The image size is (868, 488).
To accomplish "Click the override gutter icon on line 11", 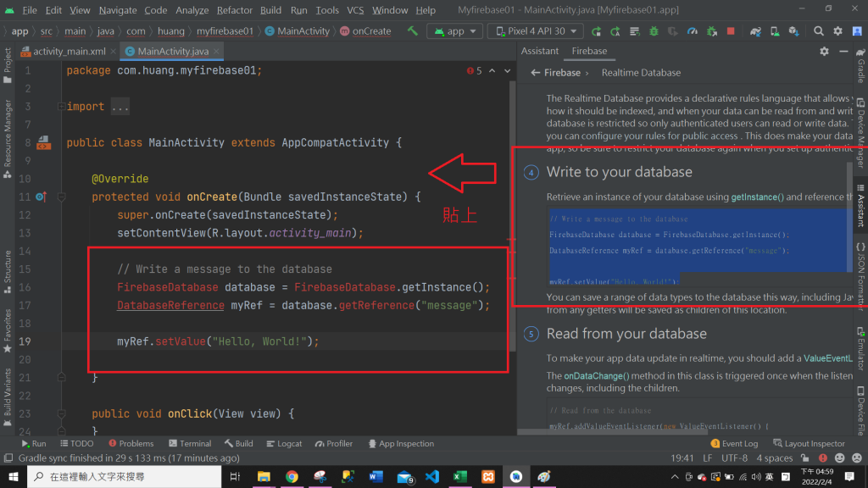I will 41,197.
